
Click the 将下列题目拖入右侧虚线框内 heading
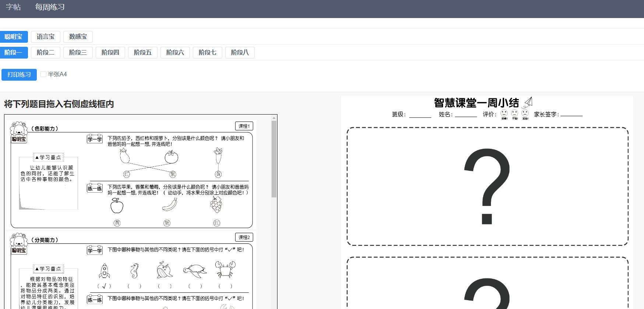[59, 104]
